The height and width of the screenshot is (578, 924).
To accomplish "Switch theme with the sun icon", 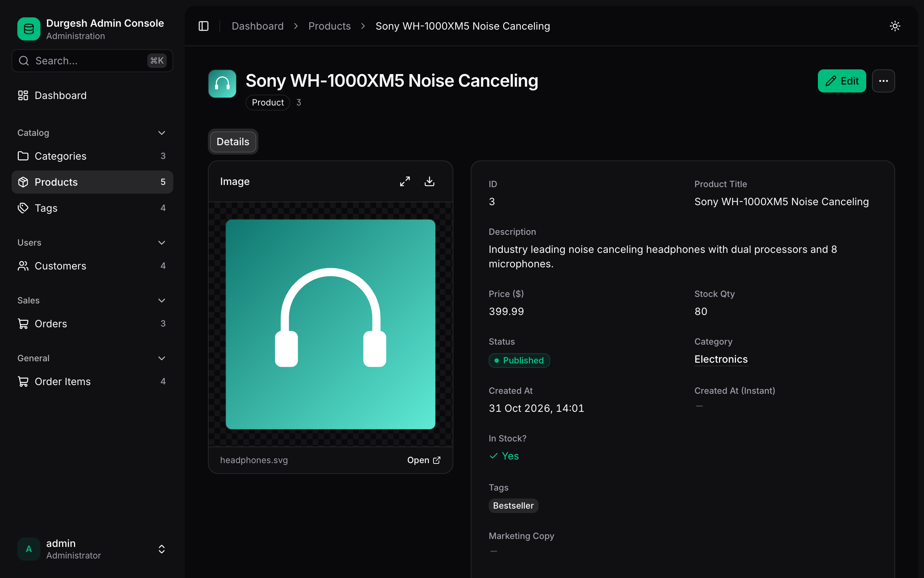I will (x=895, y=26).
